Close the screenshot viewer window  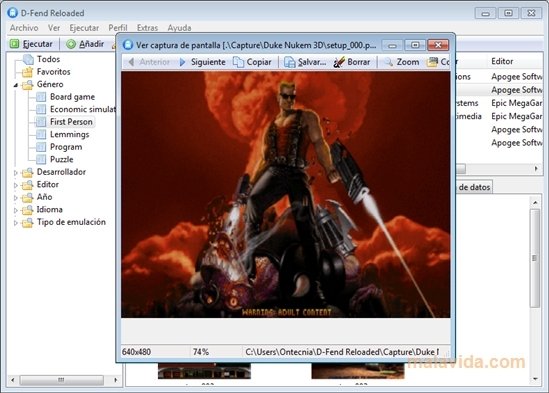pos(438,45)
